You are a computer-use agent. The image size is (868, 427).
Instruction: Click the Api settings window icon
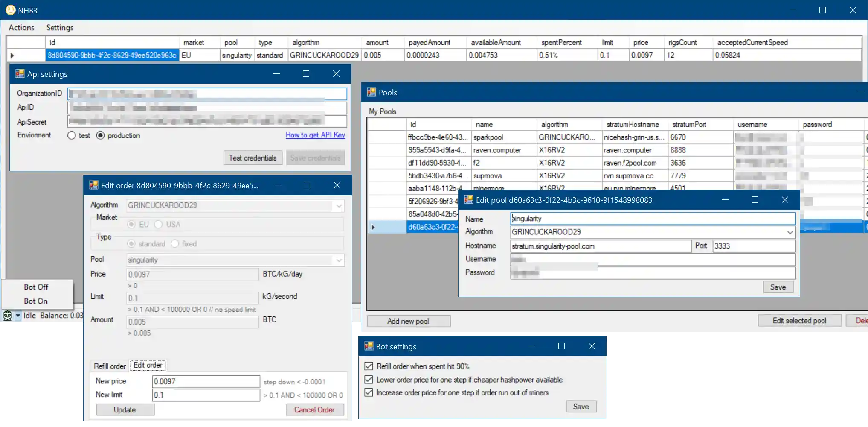tap(20, 74)
